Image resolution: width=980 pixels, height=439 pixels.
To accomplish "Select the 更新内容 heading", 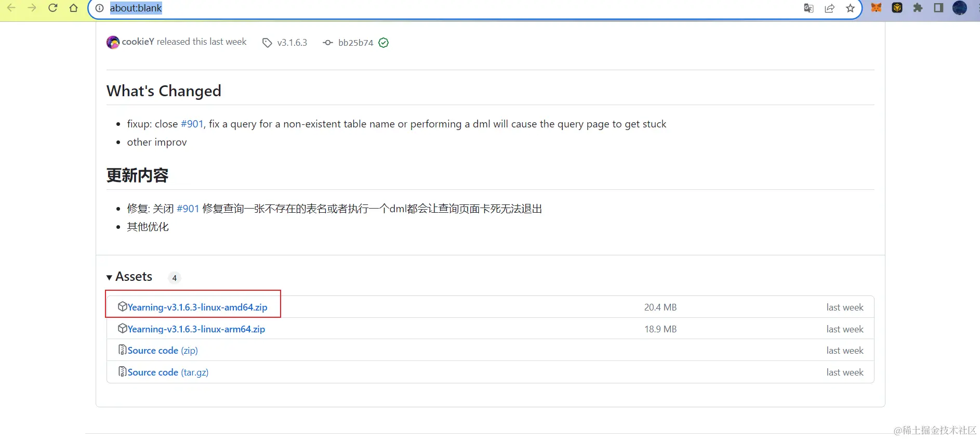I will pyautogui.click(x=138, y=175).
